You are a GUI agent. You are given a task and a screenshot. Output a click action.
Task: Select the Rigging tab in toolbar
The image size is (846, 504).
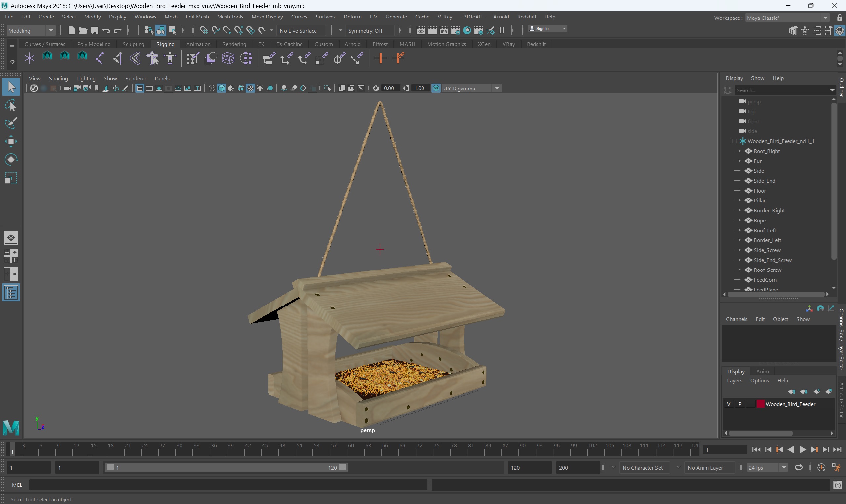(165, 44)
